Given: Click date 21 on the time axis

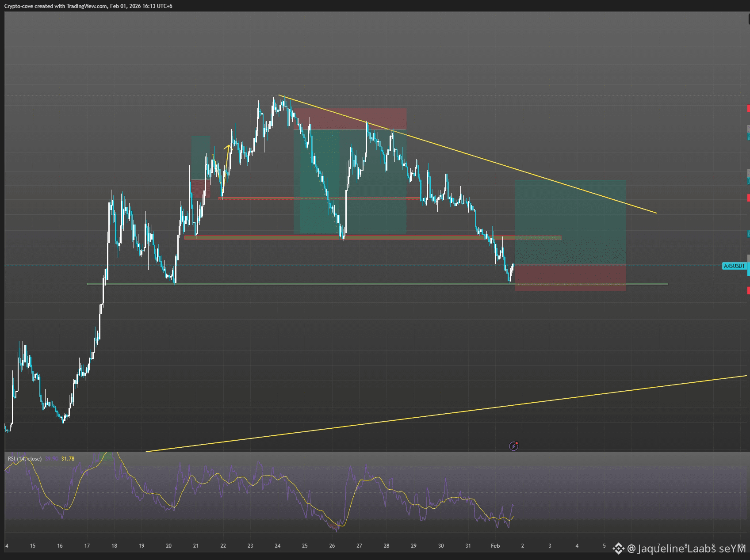Looking at the screenshot, I should 196,546.
